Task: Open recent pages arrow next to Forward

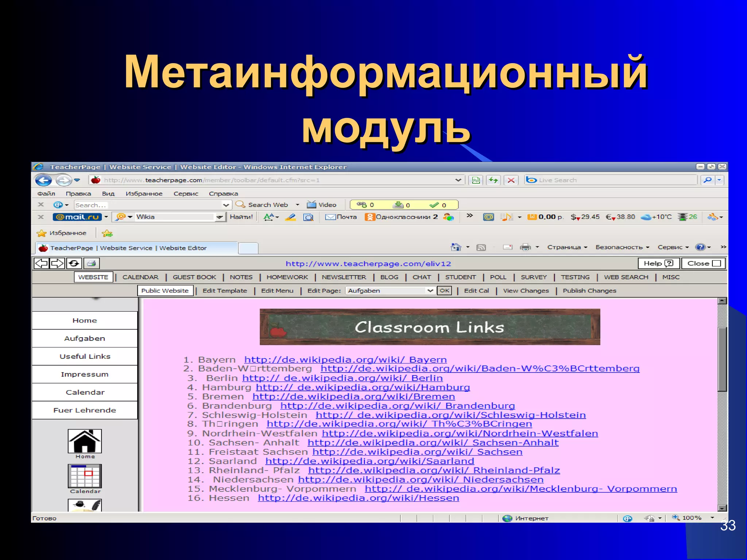Action: [x=77, y=180]
